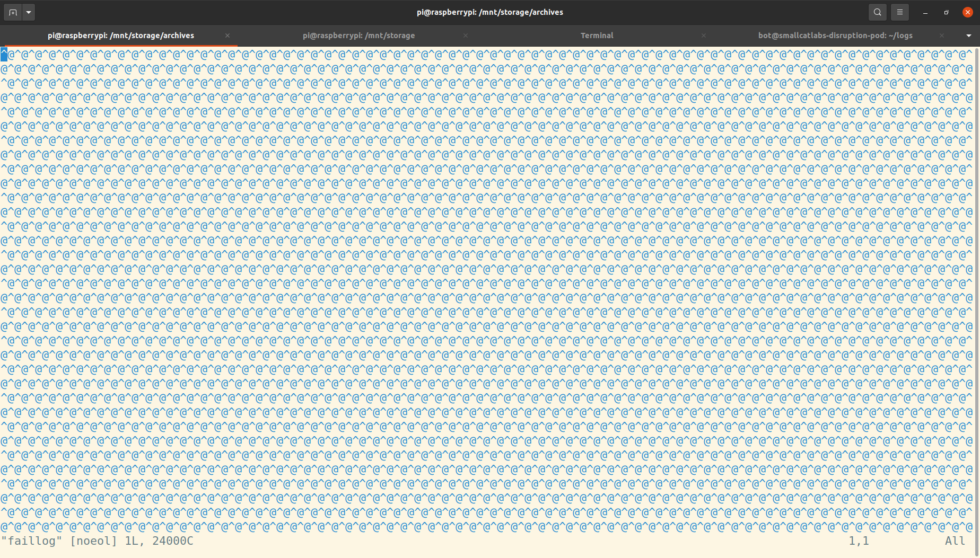Viewport: 980px width, 558px height.
Task: Switch to the /mnt/storage/archives tab
Action: click(121, 36)
